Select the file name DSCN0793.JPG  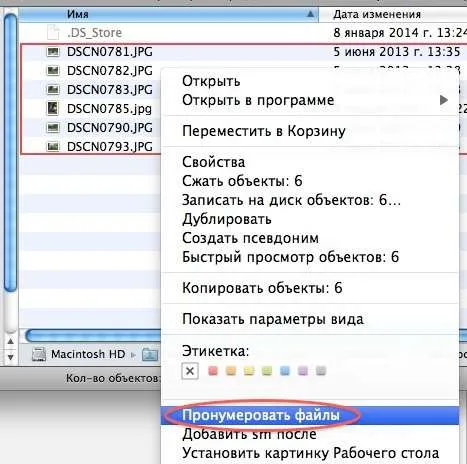[110, 147]
